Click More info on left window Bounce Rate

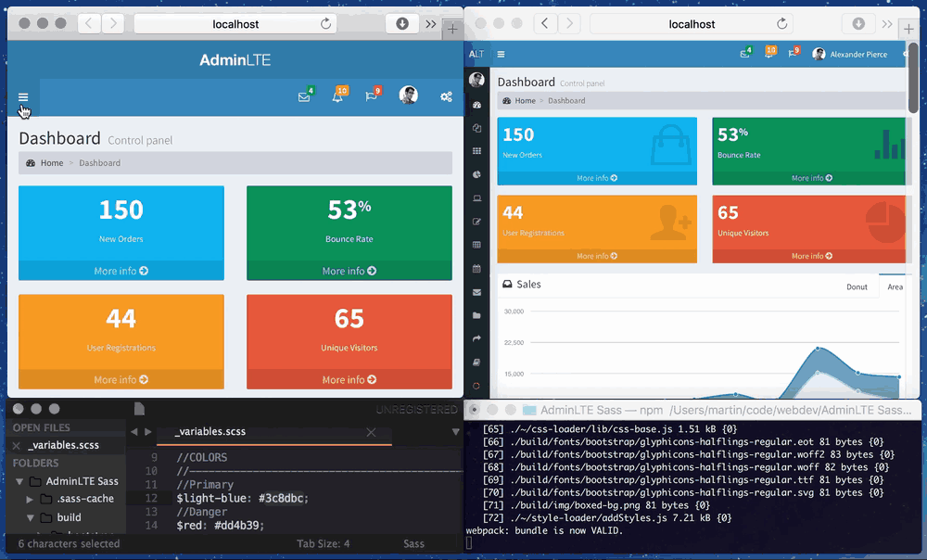[x=349, y=271]
